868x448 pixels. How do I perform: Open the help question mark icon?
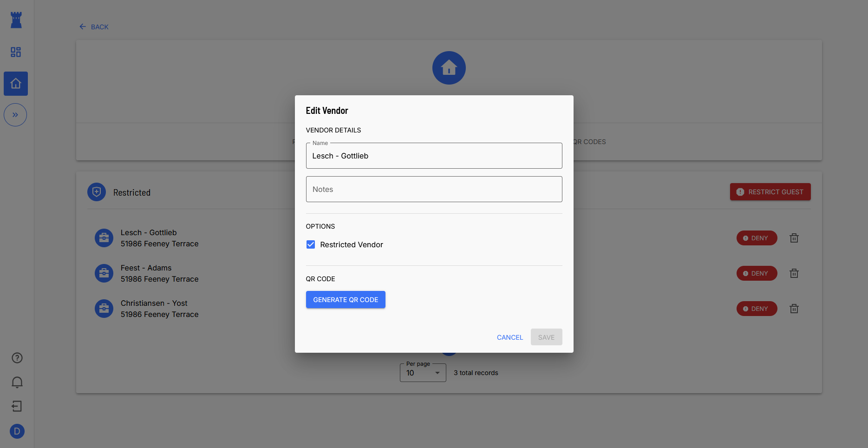click(17, 358)
